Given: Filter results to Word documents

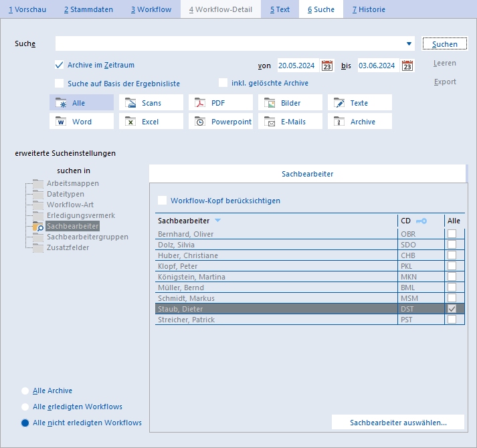Looking at the screenshot, I should tap(82, 121).
